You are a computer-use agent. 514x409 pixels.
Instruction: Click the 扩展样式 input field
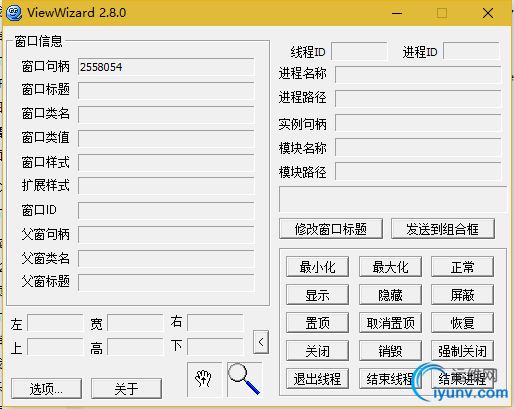(166, 186)
